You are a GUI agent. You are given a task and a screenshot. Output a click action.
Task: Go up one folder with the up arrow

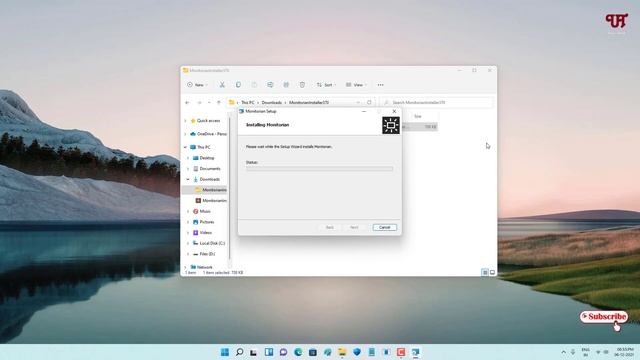219,102
